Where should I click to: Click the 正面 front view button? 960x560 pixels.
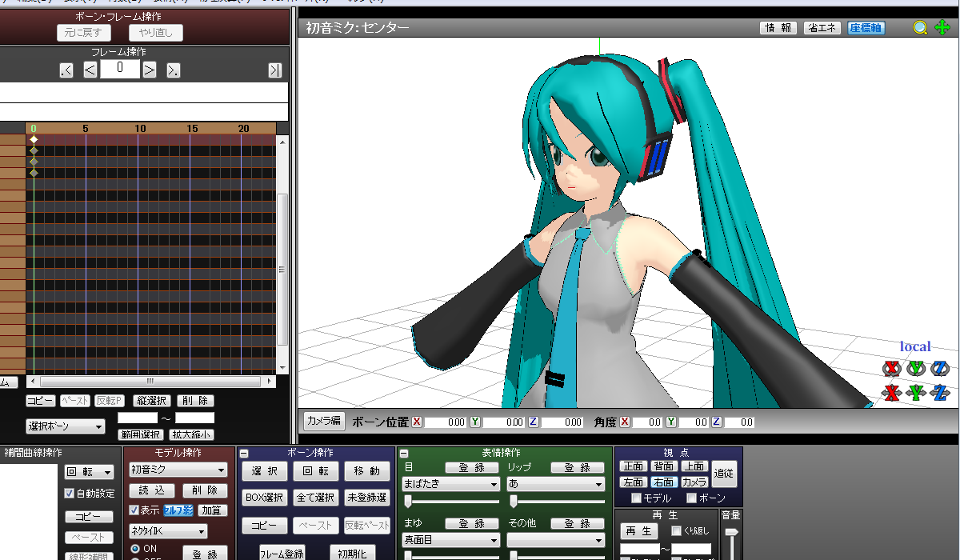[x=633, y=466]
